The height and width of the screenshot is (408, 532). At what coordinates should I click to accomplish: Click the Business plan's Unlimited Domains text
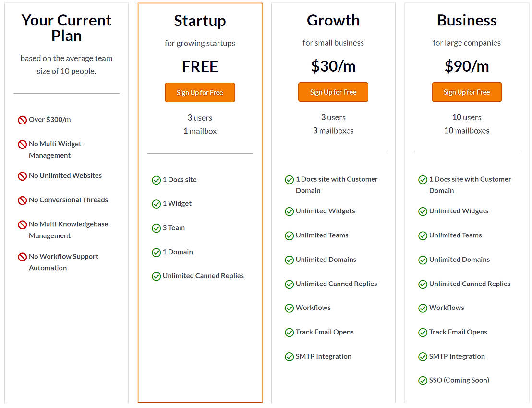point(459,260)
